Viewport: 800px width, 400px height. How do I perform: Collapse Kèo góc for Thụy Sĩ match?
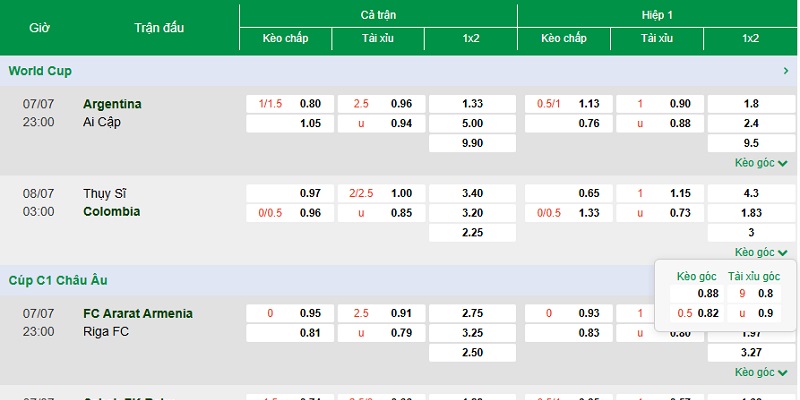pyautogui.click(x=761, y=252)
